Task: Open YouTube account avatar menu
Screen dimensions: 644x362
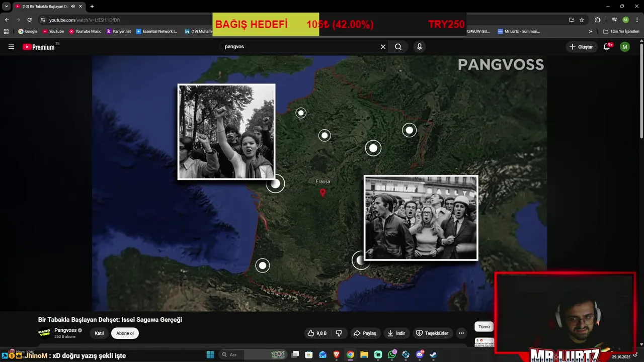Action: pyautogui.click(x=625, y=47)
